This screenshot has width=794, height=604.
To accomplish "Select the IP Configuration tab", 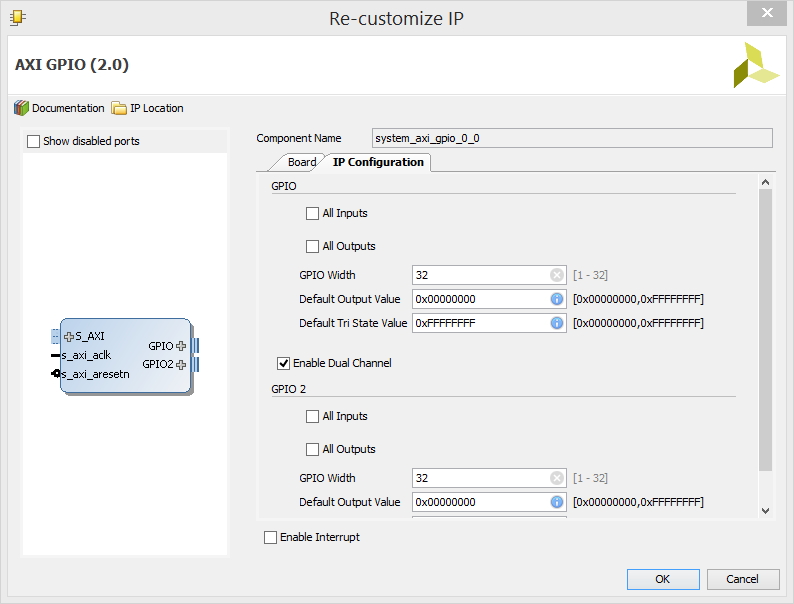I will 378,162.
